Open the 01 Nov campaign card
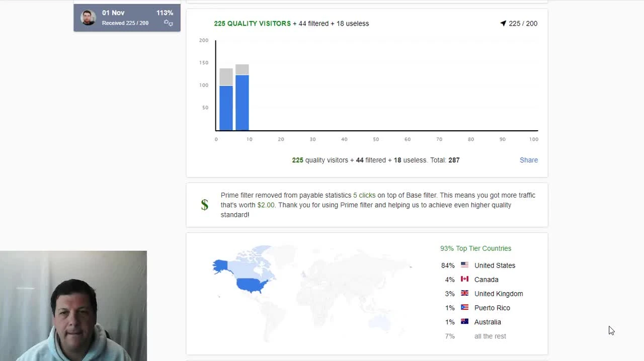The width and height of the screenshot is (644, 361). [x=127, y=18]
